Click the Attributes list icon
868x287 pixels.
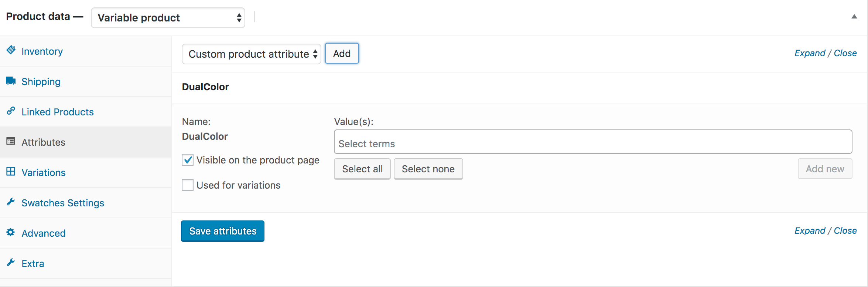[x=11, y=141]
